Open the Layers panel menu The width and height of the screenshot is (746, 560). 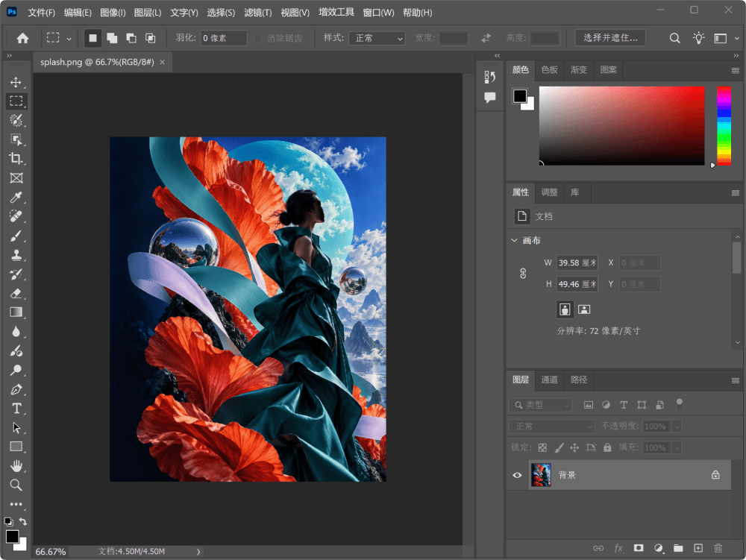(735, 380)
